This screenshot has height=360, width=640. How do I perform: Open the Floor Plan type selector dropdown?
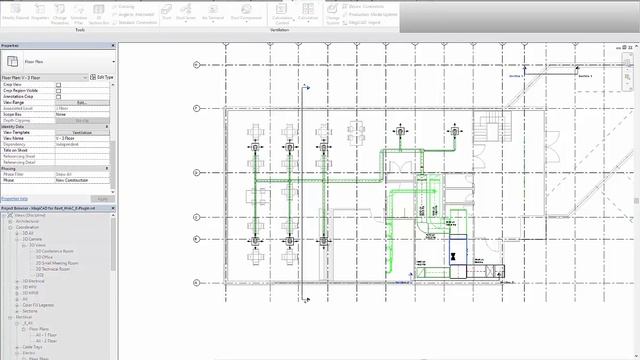(113, 62)
